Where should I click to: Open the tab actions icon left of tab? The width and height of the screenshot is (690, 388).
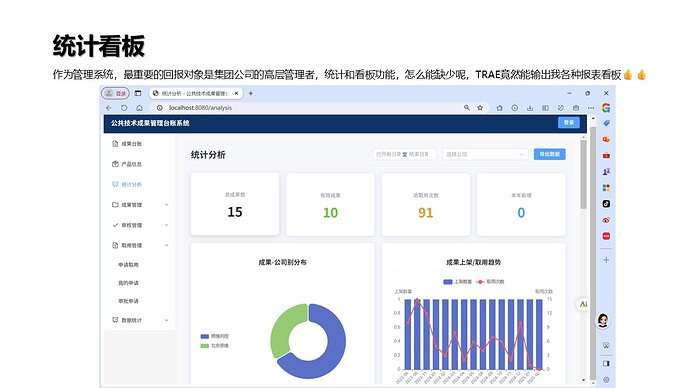tap(138, 93)
